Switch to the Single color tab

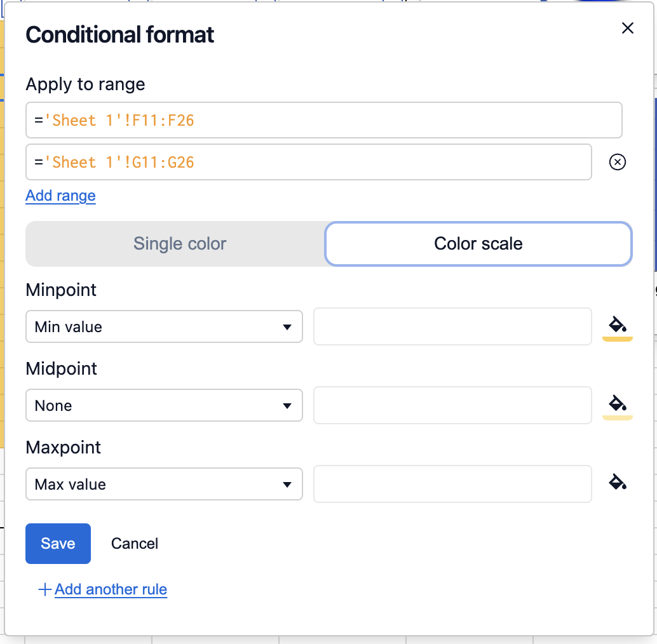180,244
